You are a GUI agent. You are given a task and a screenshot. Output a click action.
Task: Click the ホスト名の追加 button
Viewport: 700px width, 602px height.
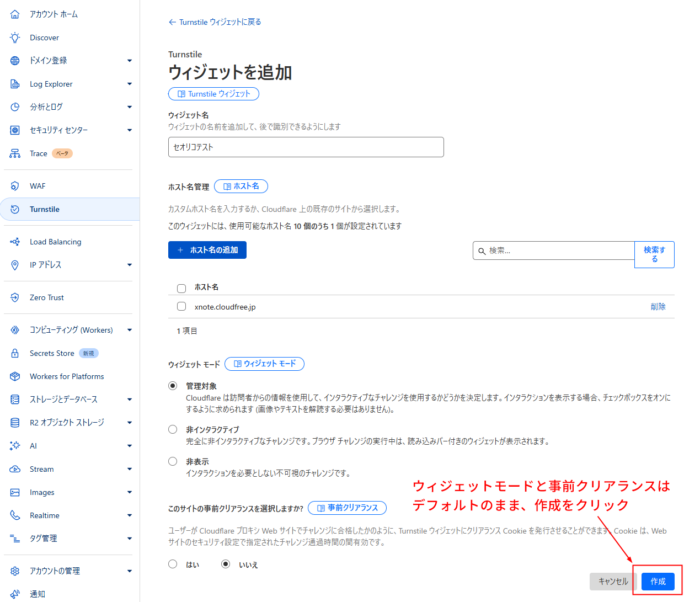click(207, 250)
